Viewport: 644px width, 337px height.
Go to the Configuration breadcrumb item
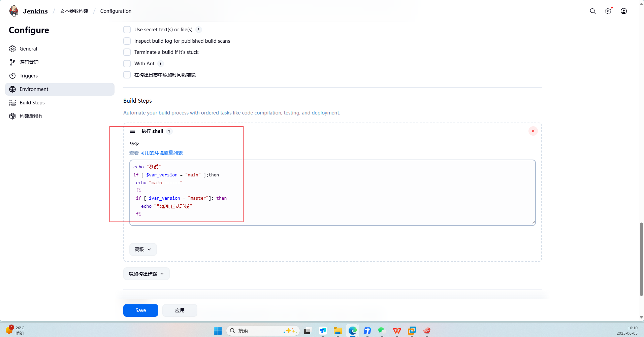click(x=115, y=11)
